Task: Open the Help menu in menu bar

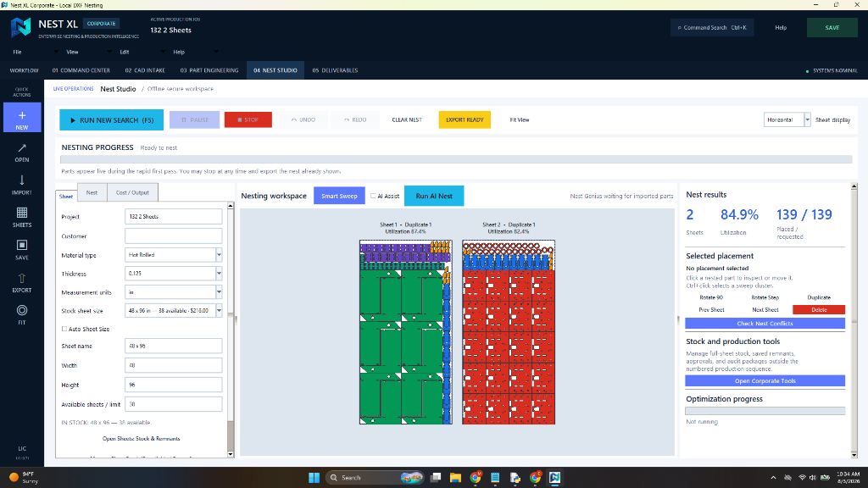Action: [x=179, y=52]
